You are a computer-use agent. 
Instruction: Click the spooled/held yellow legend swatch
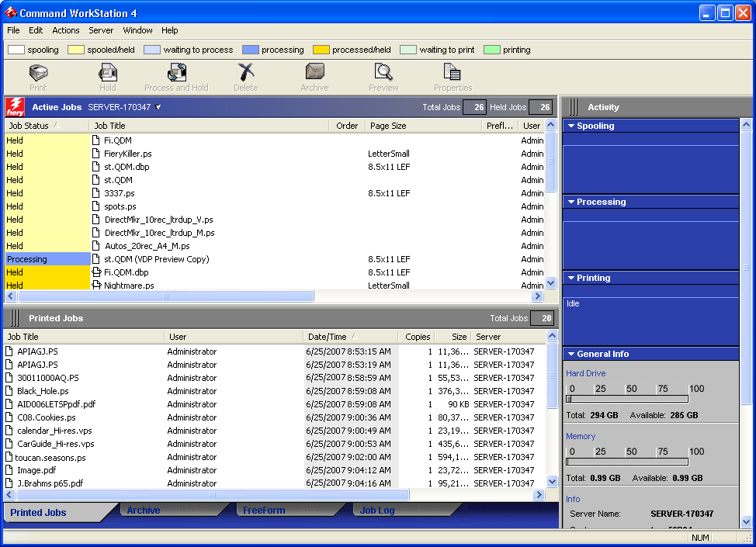point(76,50)
